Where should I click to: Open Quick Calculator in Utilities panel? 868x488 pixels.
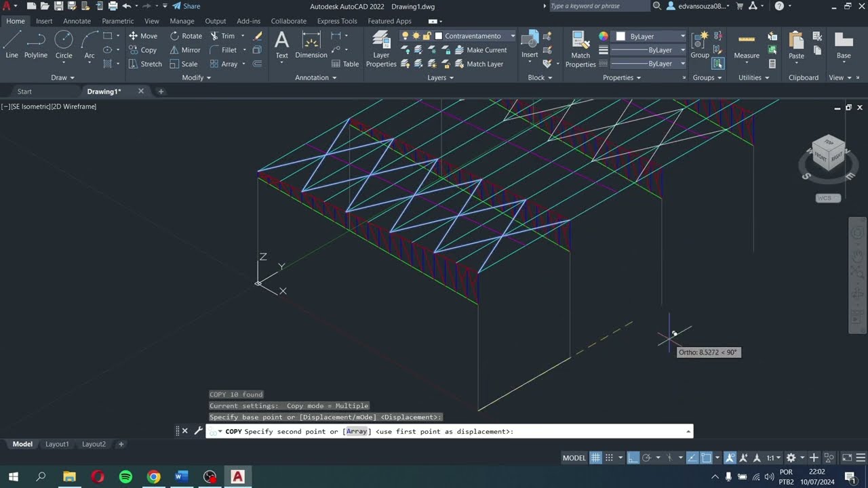(772, 64)
